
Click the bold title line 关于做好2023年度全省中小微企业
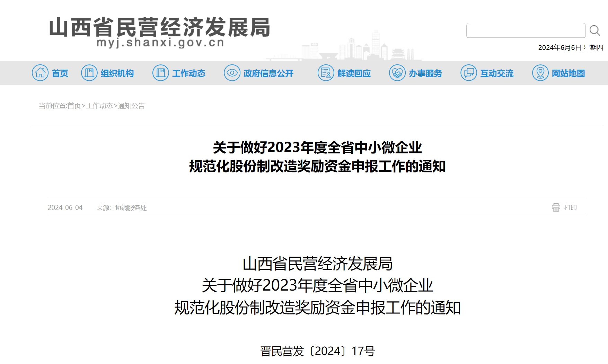[317, 148]
